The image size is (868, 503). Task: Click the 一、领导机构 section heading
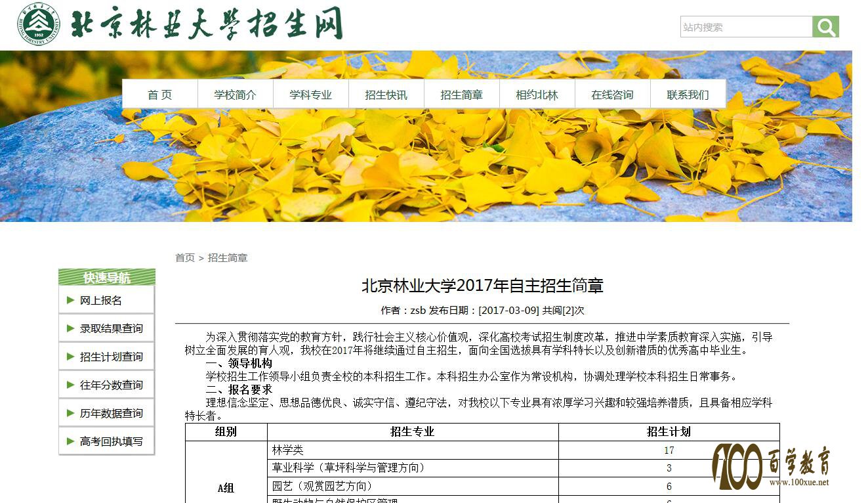239,363
